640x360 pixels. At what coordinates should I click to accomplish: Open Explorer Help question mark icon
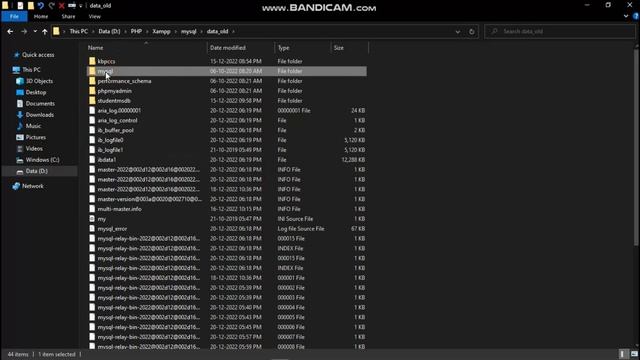pyautogui.click(x=636, y=16)
